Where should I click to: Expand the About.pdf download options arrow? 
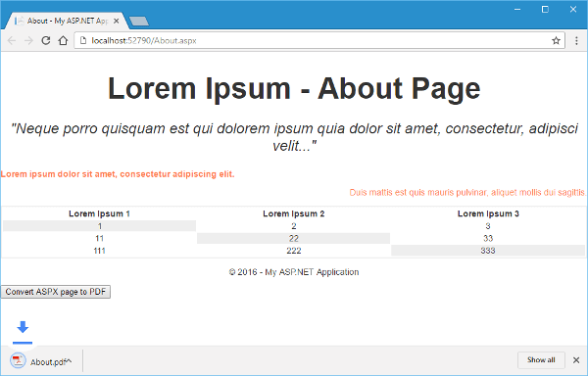coord(69,361)
